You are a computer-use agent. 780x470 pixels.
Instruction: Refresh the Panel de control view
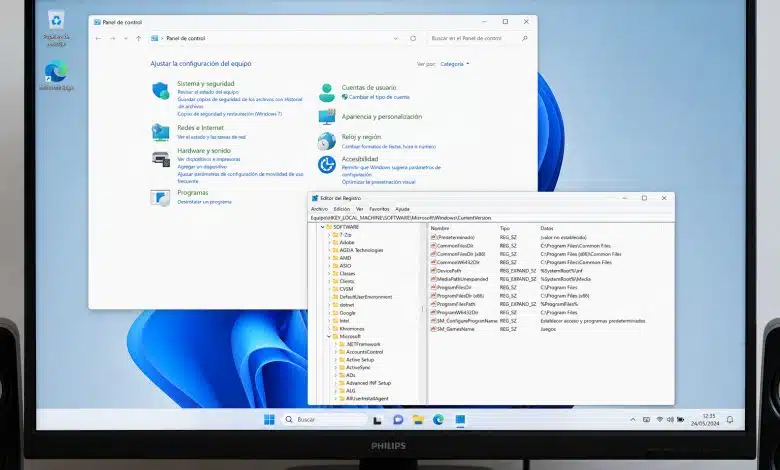coord(413,38)
